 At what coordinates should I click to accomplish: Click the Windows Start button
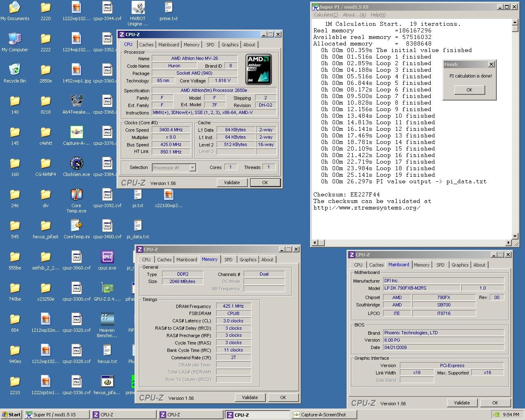click(x=11, y=415)
